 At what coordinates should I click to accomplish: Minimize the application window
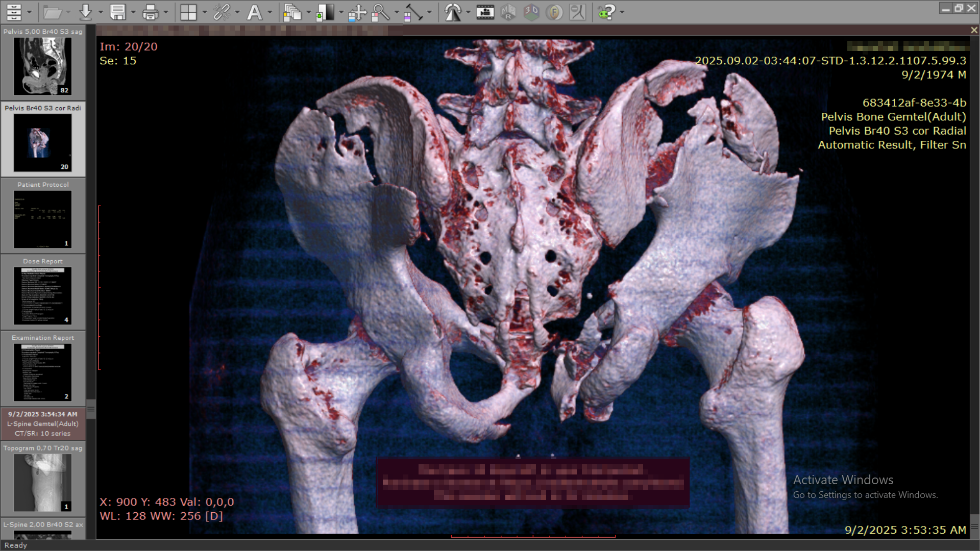click(x=945, y=8)
